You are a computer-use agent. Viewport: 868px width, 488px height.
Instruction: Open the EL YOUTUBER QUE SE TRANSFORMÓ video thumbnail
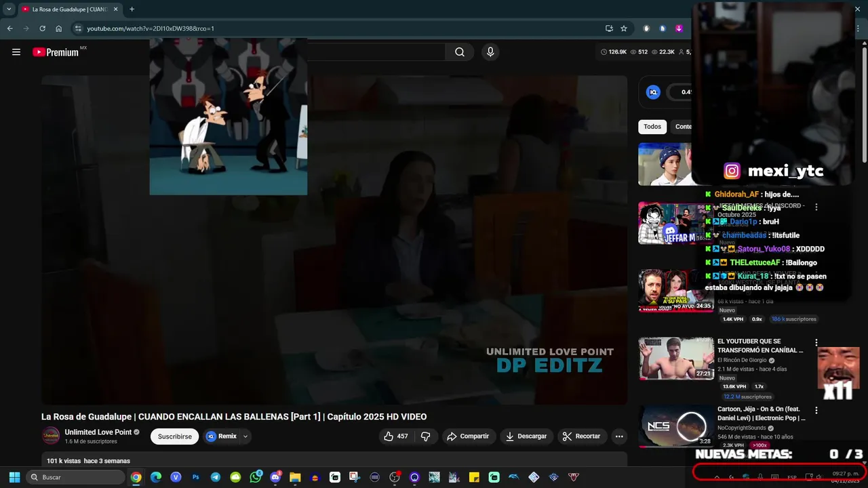pos(676,359)
